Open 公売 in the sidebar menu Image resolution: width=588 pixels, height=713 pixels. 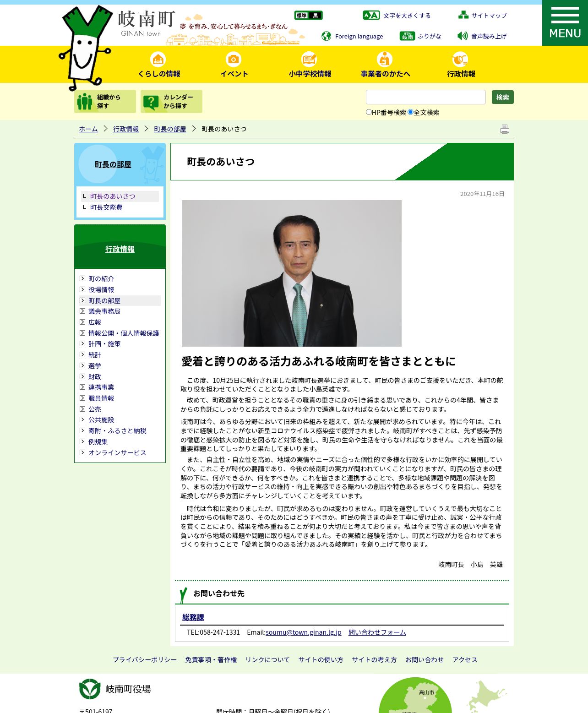[95, 409]
